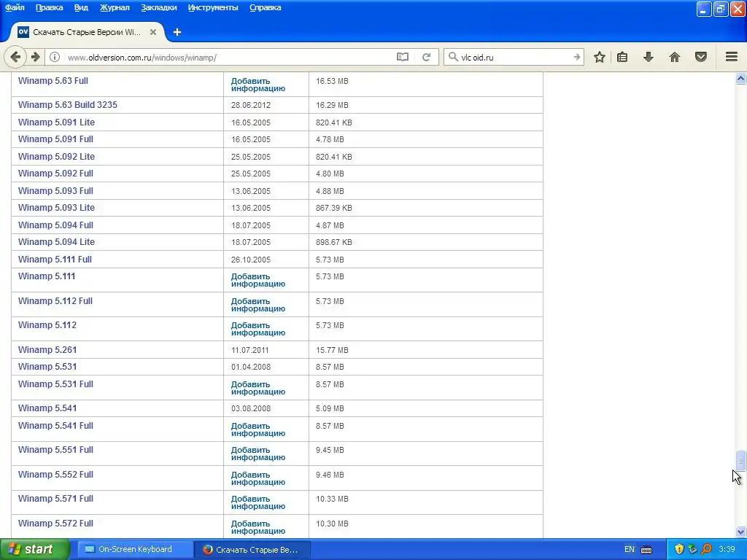Open the Закладки menu

click(x=158, y=7)
